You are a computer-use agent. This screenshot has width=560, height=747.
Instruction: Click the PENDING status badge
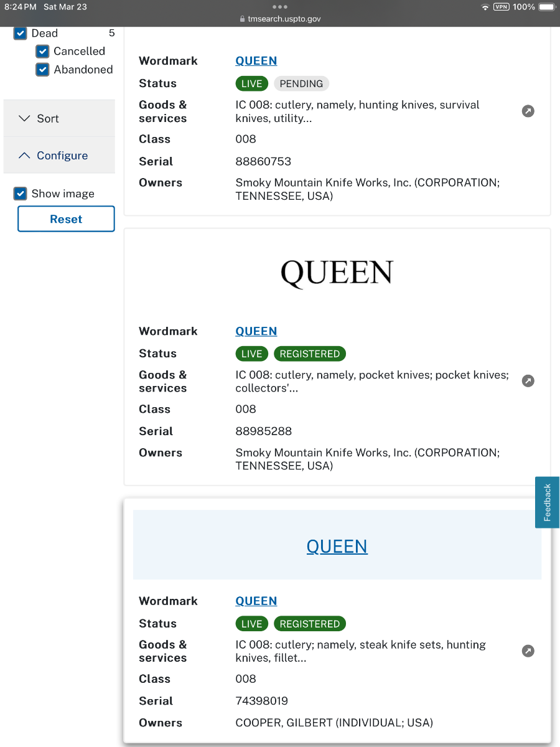301,83
